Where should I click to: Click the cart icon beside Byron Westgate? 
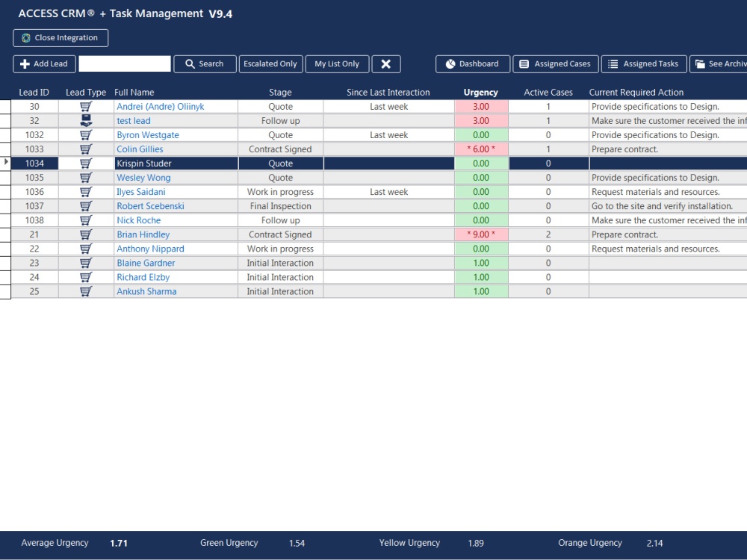[x=85, y=134]
